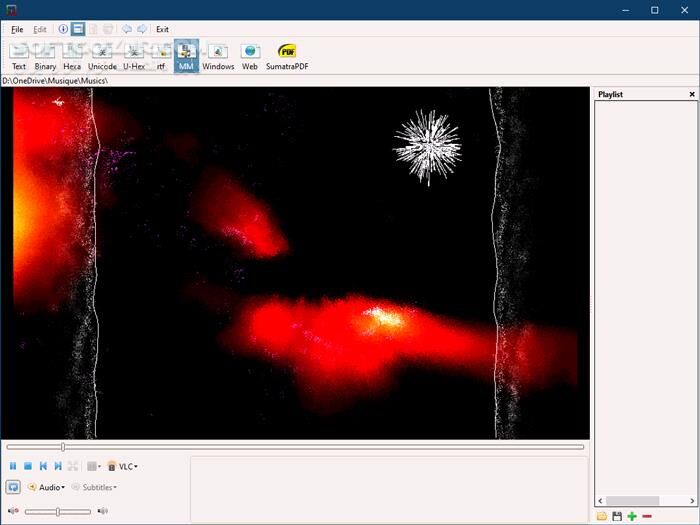Skip to the previous track

[x=43, y=466]
